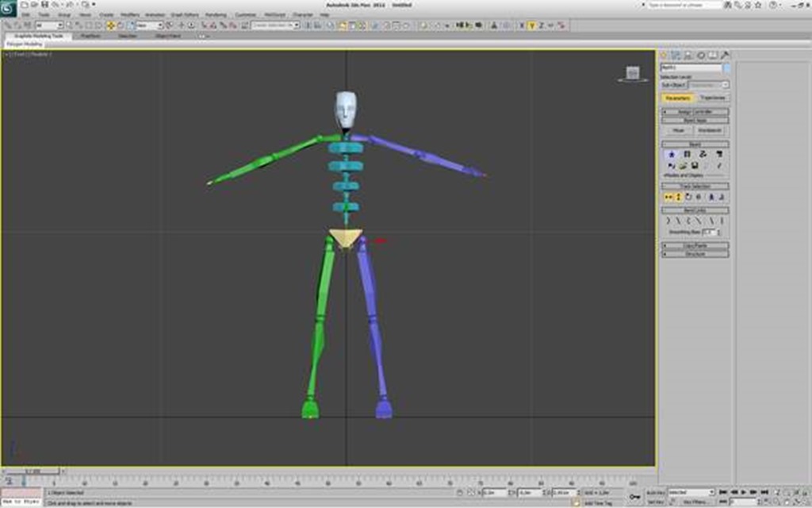Click the ViewCube in the viewport corner
The width and height of the screenshot is (812, 508).
click(632, 74)
